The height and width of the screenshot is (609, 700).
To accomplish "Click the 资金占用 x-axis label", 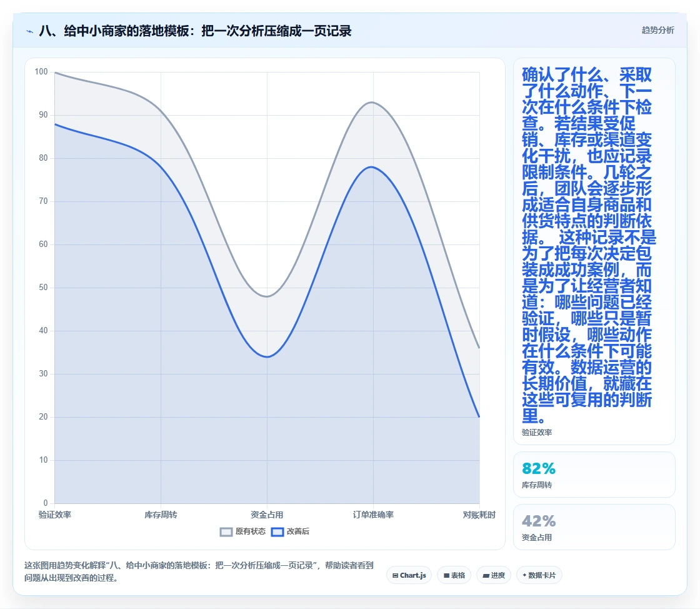I will [x=267, y=515].
